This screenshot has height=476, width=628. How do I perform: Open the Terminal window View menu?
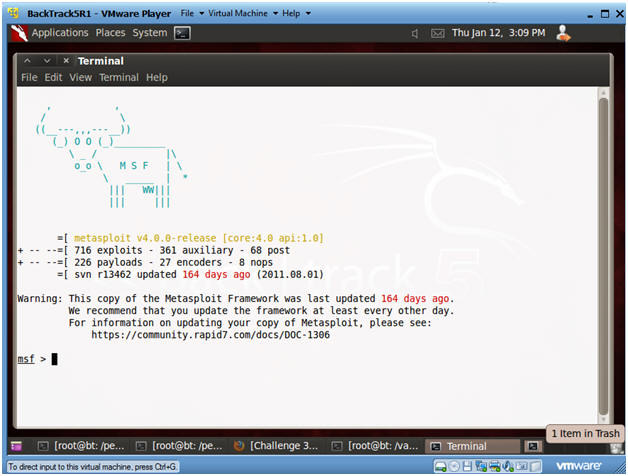point(81,77)
